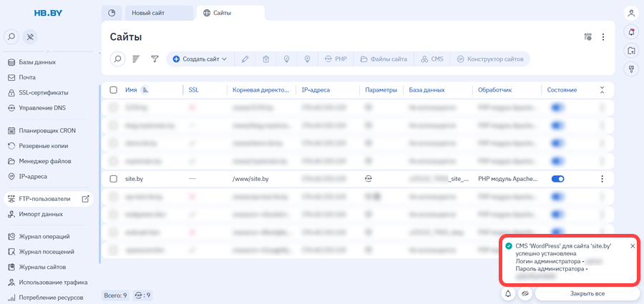Toggle the state switch for site.by

pos(557,179)
